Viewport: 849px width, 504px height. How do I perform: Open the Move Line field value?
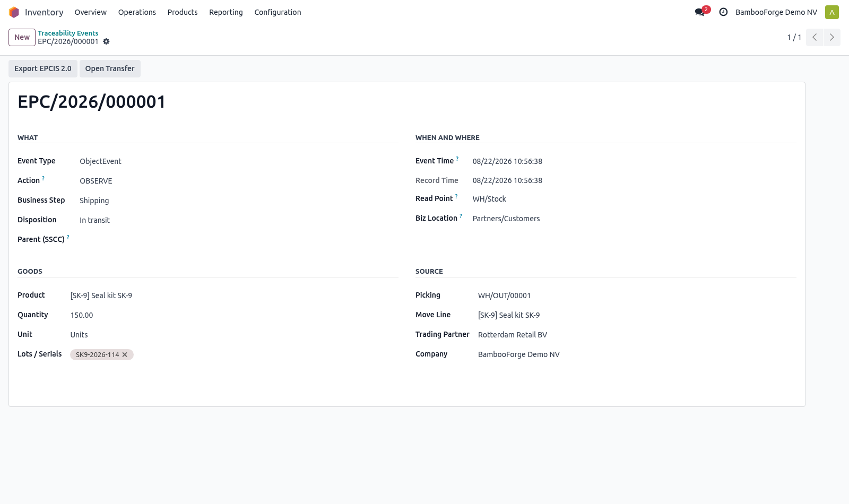(637, 315)
